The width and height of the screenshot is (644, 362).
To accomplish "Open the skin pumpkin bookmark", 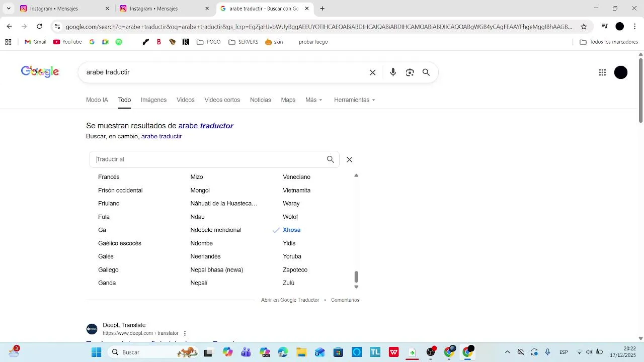I will tap(274, 42).
